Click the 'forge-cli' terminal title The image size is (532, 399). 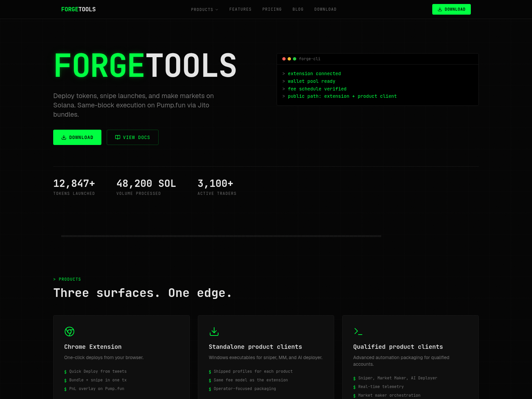[x=310, y=59]
